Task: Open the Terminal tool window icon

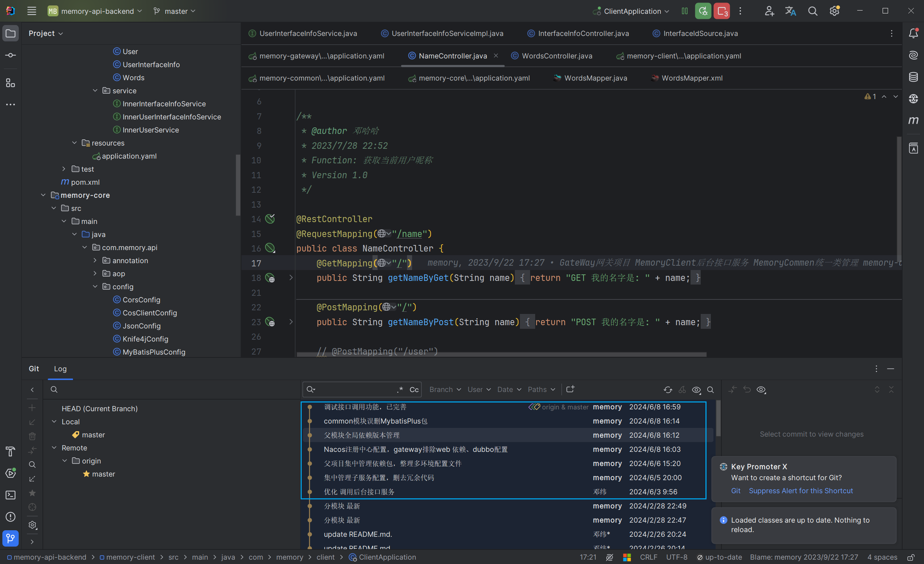Action: [11, 495]
